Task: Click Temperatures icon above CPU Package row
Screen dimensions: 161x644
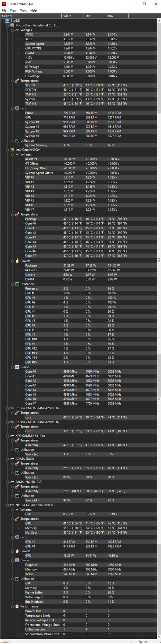Action: 17,214
